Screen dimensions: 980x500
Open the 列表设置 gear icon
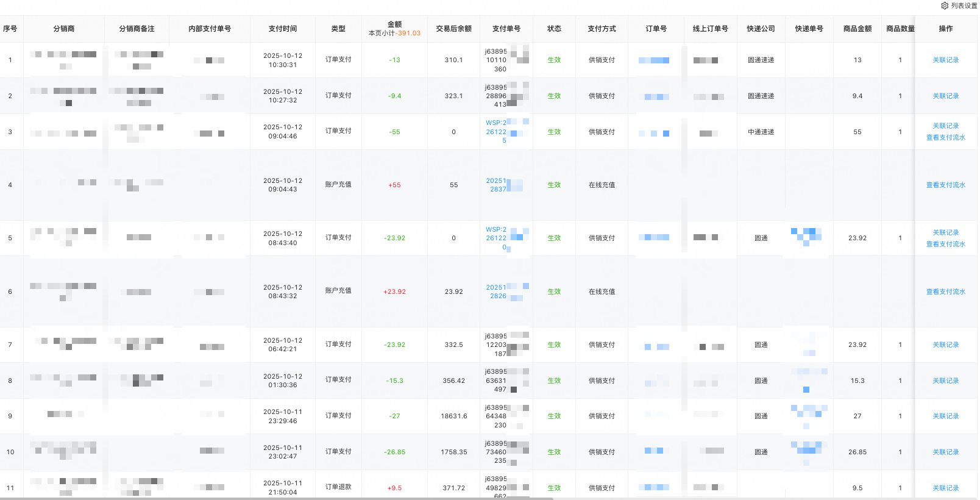(x=945, y=5)
